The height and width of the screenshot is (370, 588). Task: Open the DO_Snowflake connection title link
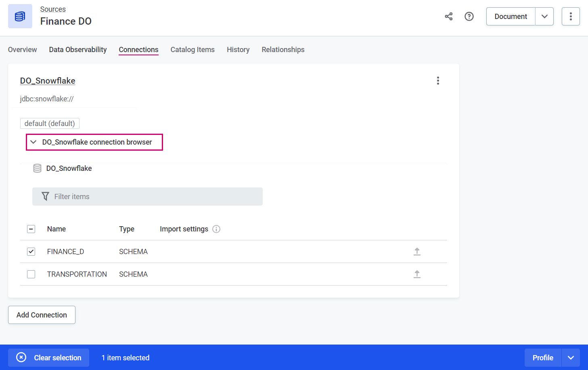point(48,81)
